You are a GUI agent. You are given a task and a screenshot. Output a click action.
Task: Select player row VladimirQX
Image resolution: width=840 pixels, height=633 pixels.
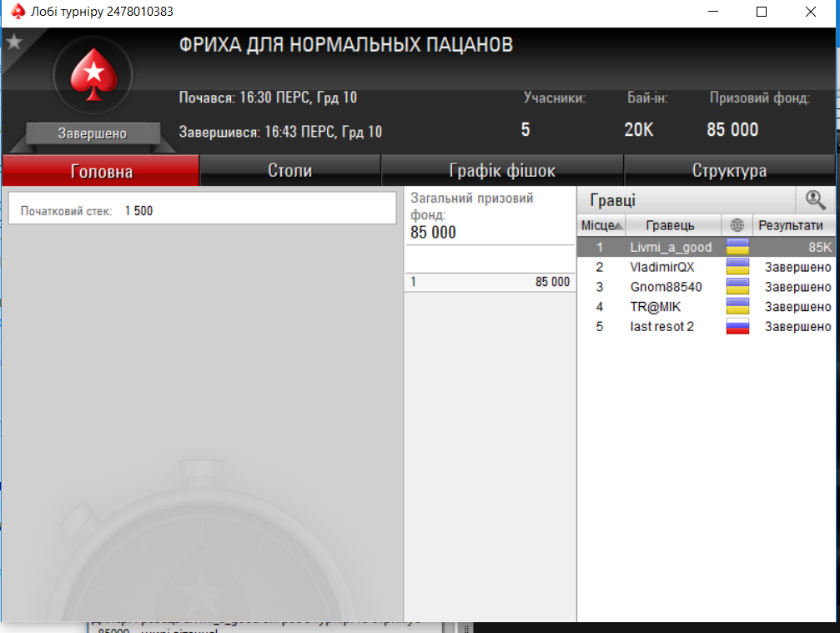point(706,267)
